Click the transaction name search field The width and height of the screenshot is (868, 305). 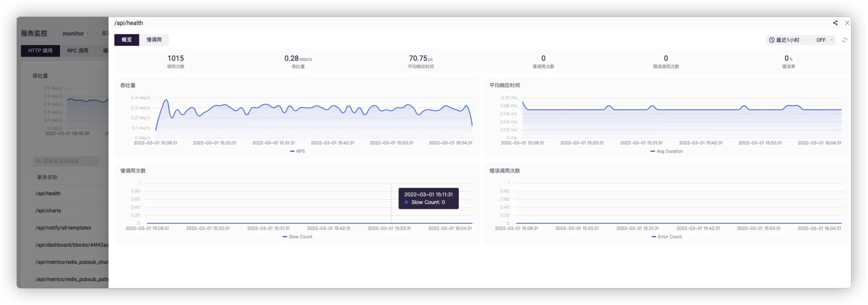(x=68, y=161)
